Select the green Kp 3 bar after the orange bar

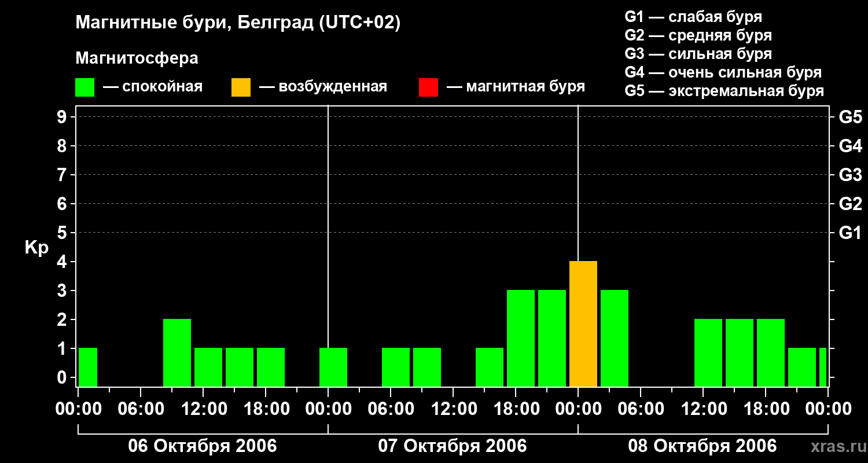pos(615,339)
